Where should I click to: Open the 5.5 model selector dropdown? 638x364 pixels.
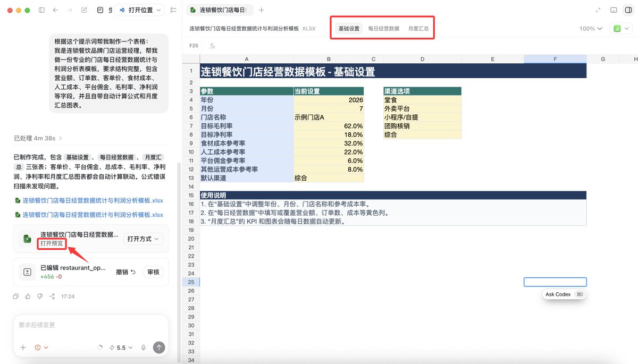(x=121, y=348)
